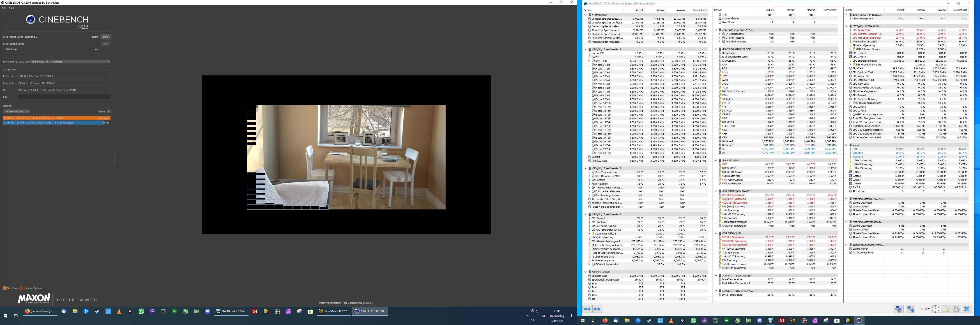Open WhatsApp from left monitor taskbar

141,311
